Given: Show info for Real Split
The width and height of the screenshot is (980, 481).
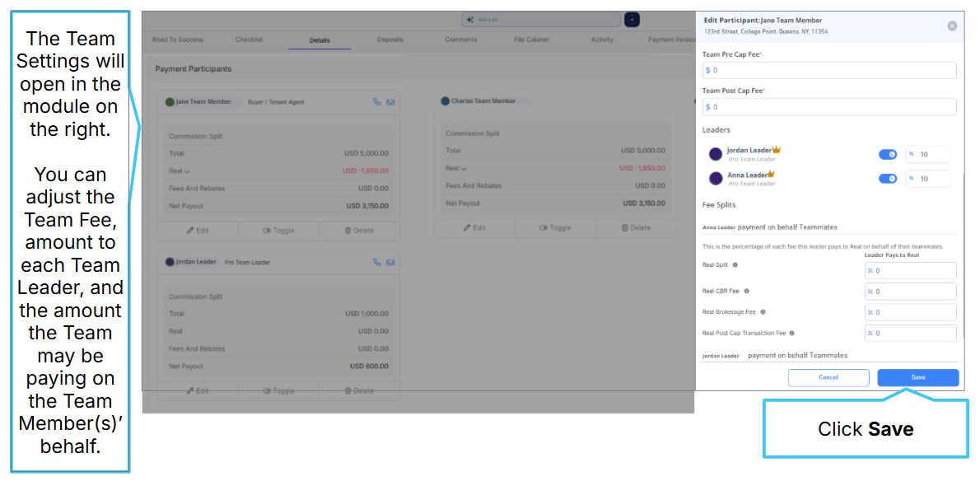Looking at the screenshot, I should (735, 265).
